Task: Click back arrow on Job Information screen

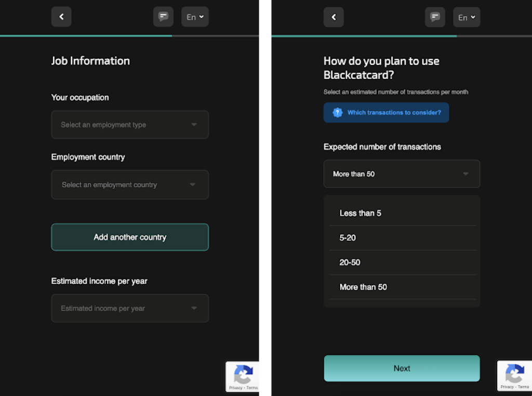Action: 61,17
